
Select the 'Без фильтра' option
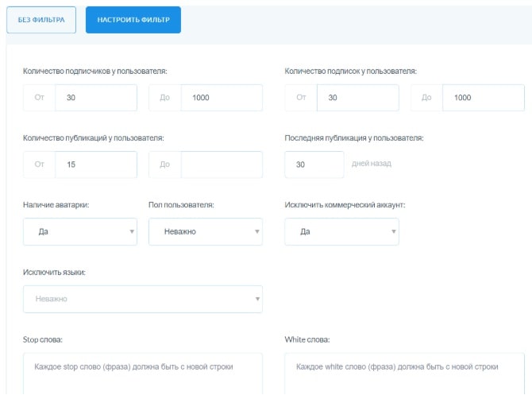click(x=41, y=20)
